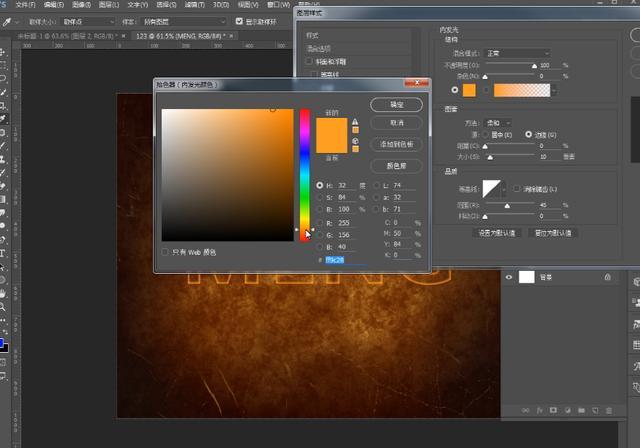Image resolution: width=640 pixels, height=448 pixels.
Task: Select the Rectangular Marquee tool
Action: click(x=3, y=65)
